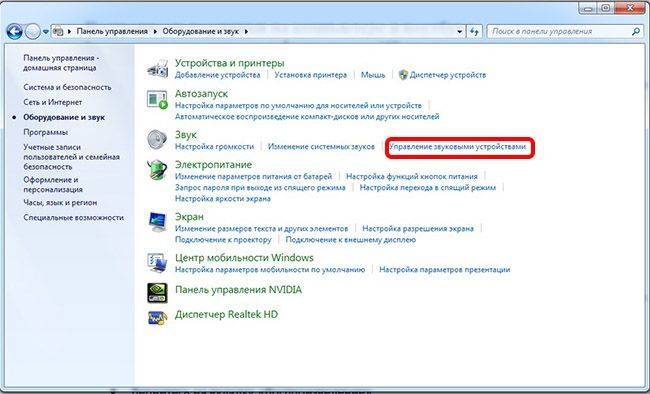Open 'Диспетчер Realtek HD' heading
The image size is (650, 394).
226,315
